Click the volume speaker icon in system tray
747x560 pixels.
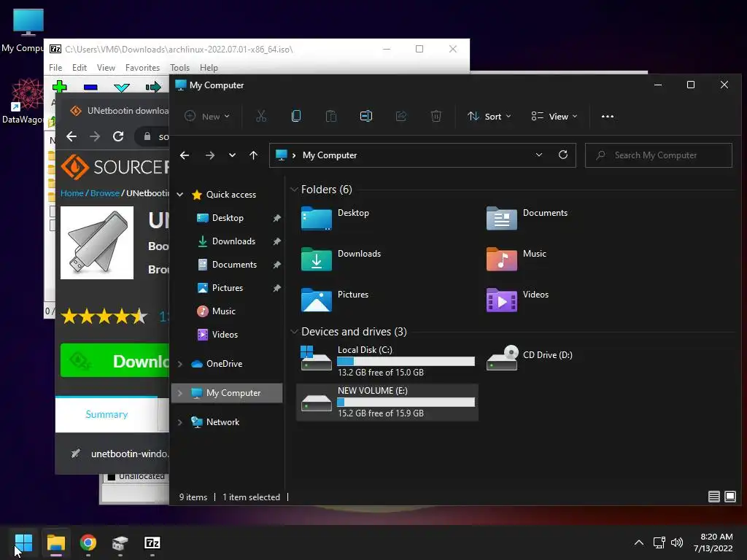coord(676,542)
